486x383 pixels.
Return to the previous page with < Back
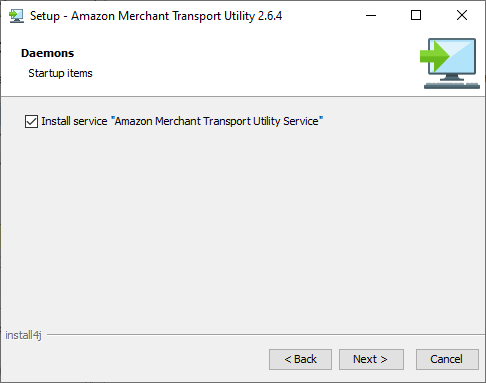click(300, 359)
